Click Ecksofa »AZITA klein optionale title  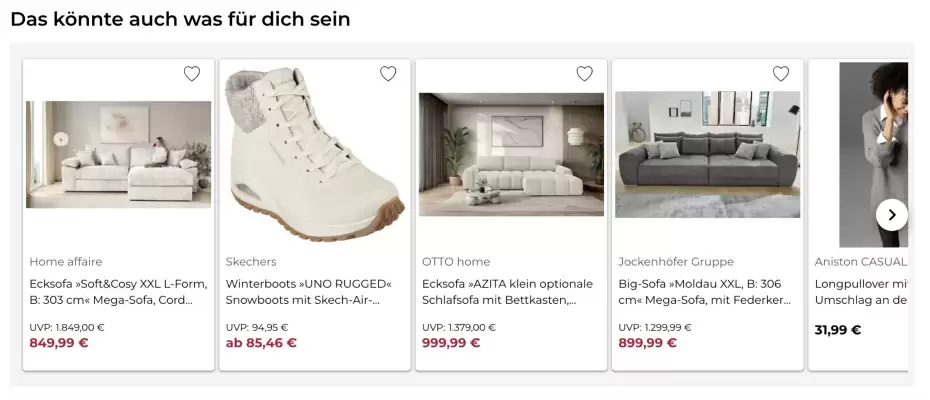coord(507,291)
